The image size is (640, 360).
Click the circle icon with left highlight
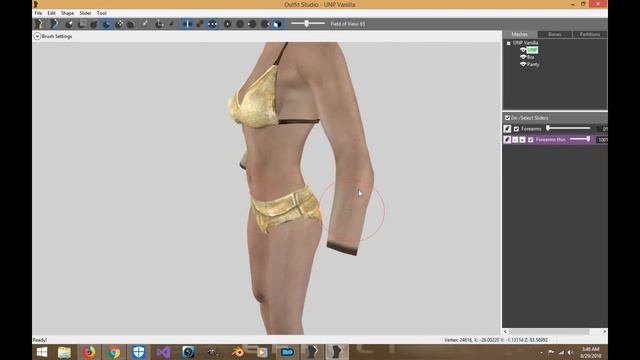click(252, 24)
